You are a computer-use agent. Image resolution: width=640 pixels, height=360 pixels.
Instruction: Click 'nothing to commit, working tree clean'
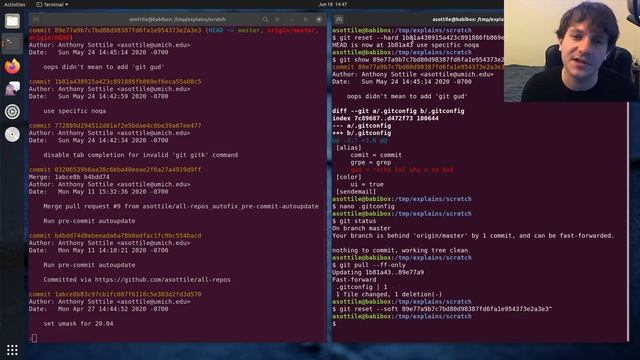coord(400,251)
